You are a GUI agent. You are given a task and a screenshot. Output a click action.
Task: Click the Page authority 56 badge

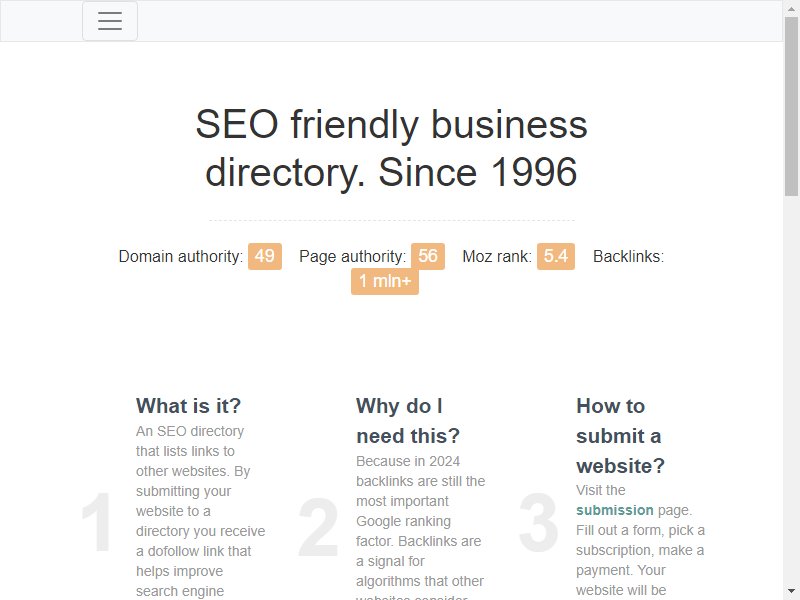click(x=428, y=256)
